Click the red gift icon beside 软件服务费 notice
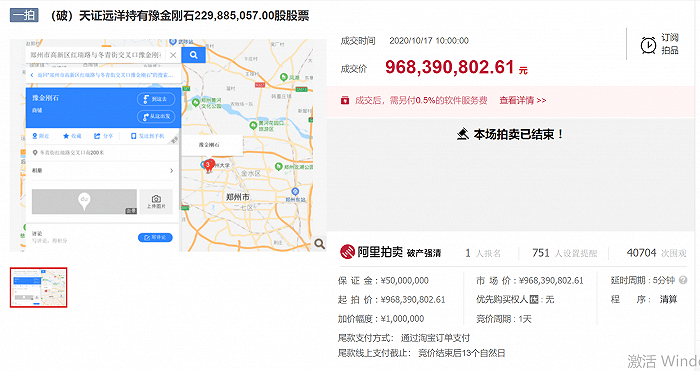 (x=345, y=100)
